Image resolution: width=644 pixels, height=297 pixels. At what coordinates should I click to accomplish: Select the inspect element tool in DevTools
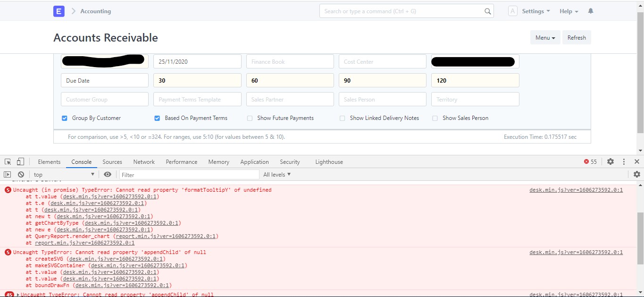point(8,161)
